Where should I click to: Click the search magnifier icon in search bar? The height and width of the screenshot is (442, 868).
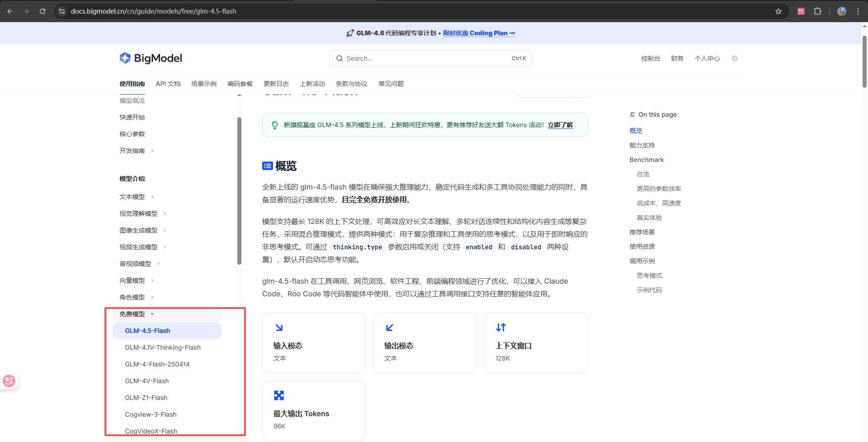click(340, 58)
